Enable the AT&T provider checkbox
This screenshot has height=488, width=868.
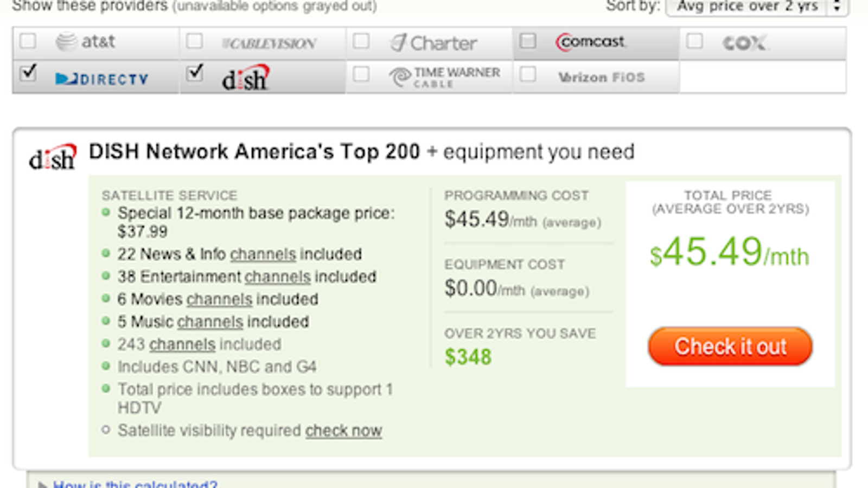[28, 41]
